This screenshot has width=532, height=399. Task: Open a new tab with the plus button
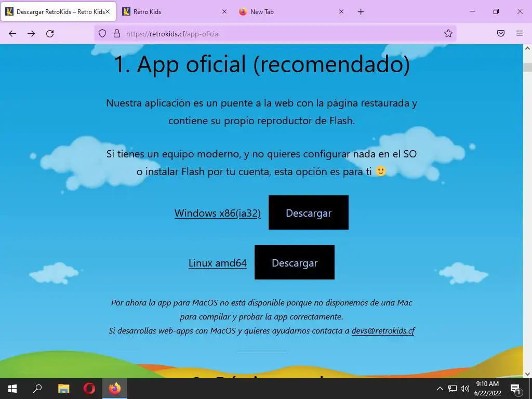[x=361, y=12]
